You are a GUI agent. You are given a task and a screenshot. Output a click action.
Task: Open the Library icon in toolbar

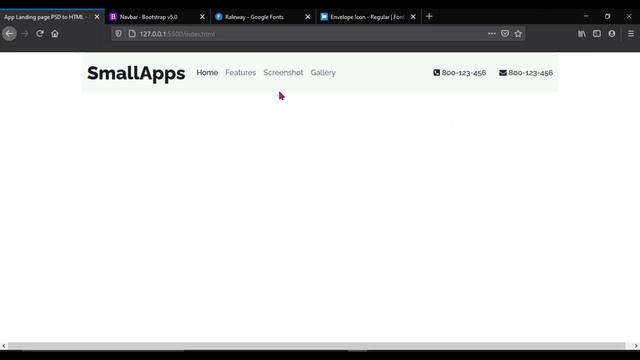pyautogui.click(x=582, y=33)
